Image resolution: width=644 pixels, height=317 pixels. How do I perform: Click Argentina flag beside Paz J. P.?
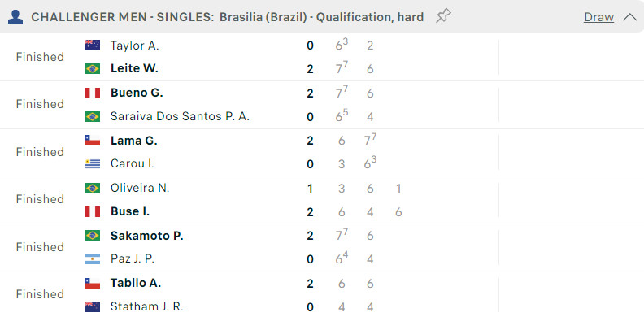click(92, 258)
